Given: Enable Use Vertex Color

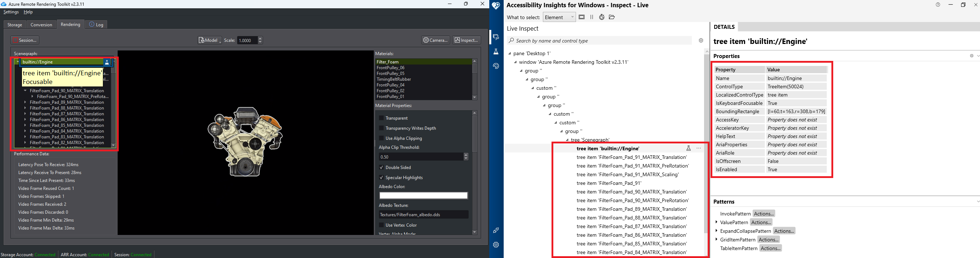Looking at the screenshot, I should coord(381,225).
